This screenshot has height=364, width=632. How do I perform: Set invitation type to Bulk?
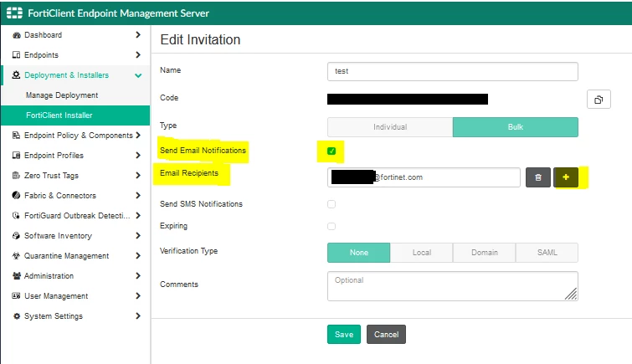tap(516, 127)
